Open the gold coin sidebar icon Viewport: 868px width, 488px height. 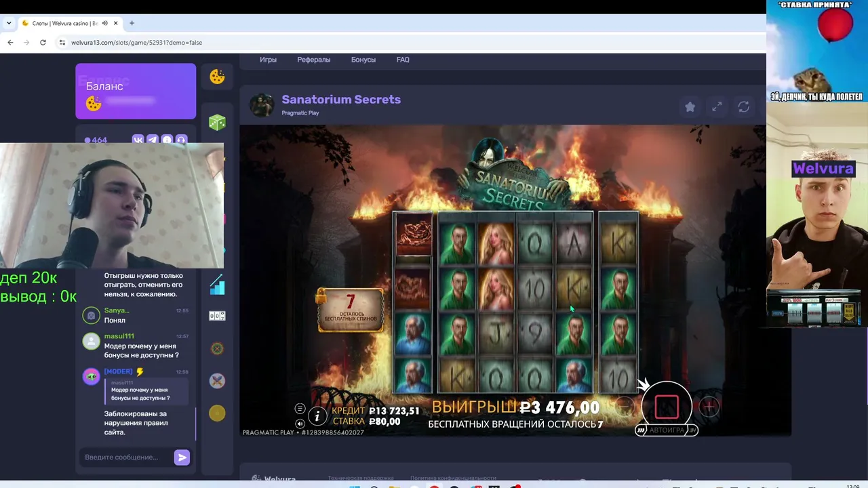[x=217, y=413]
